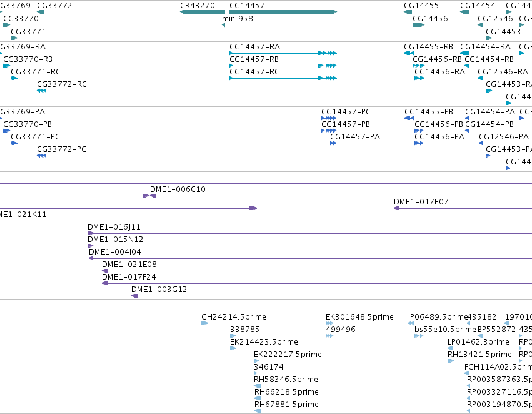Open EST EK301648.5prime label
The height and width of the screenshot is (414, 532).
tap(359, 317)
